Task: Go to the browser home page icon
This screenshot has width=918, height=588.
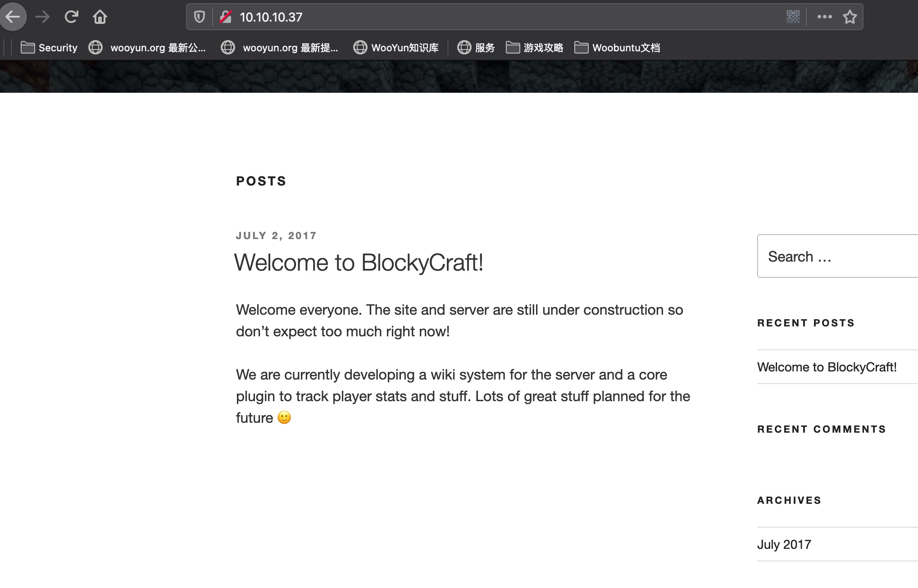Action: [100, 17]
